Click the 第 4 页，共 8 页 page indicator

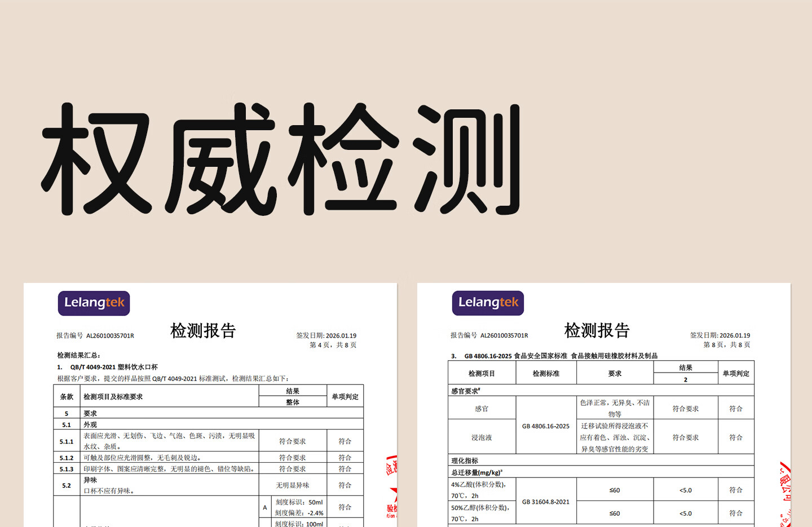(x=333, y=345)
